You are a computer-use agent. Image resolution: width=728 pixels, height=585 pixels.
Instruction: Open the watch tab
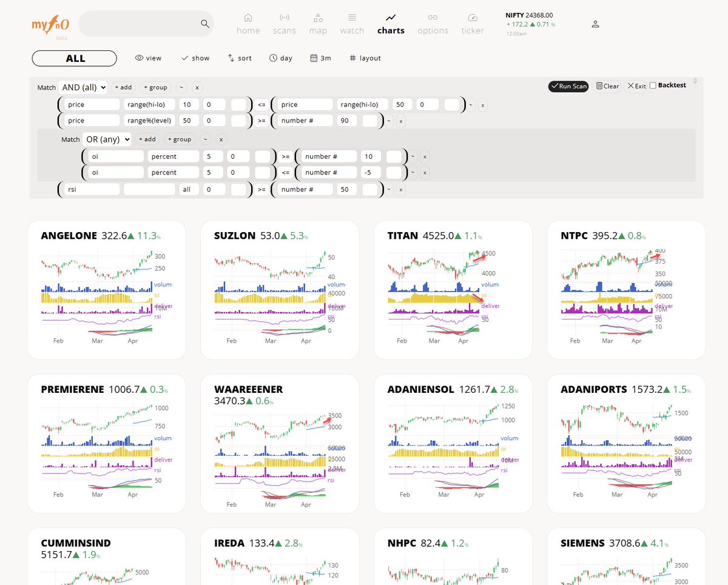(352, 24)
